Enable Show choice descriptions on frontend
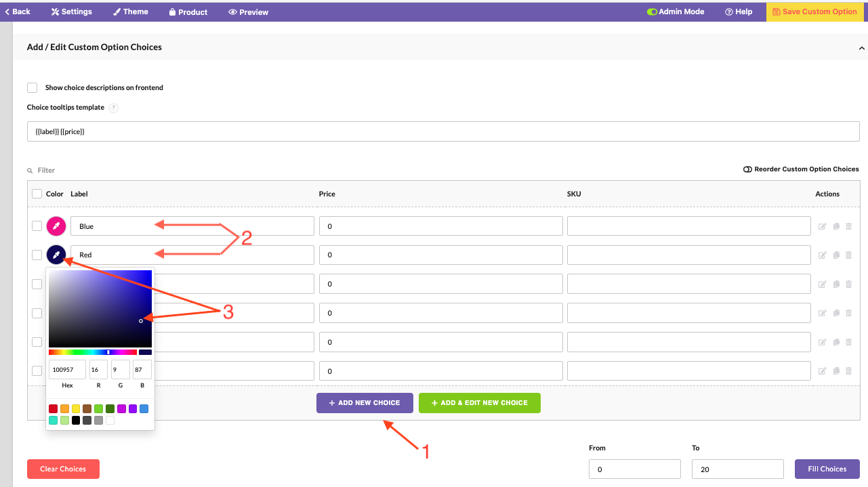 (32, 87)
